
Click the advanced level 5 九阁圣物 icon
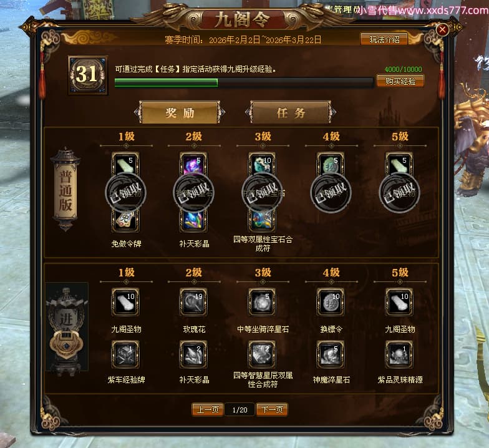(399, 302)
